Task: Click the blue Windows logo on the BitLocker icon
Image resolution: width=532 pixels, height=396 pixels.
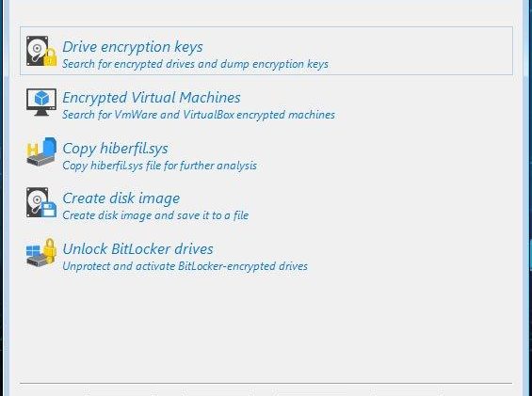Action: [33, 251]
